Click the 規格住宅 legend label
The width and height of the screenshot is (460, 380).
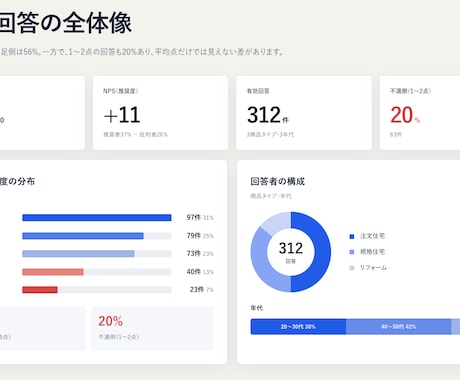click(x=372, y=252)
